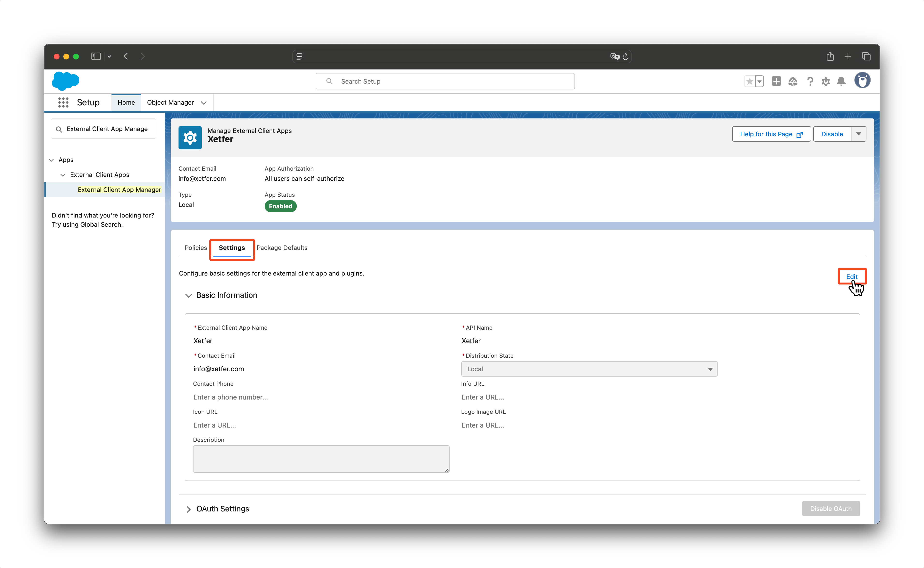The image size is (924, 568).
Task: Click the Quick Find search magnifier icon
Action: [x=59, y=129]
